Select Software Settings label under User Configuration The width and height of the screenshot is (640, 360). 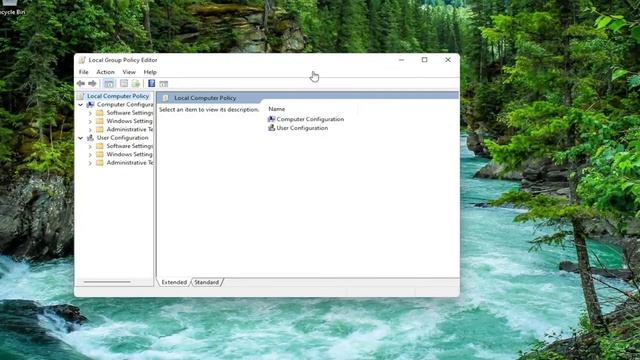click(130, 146)
